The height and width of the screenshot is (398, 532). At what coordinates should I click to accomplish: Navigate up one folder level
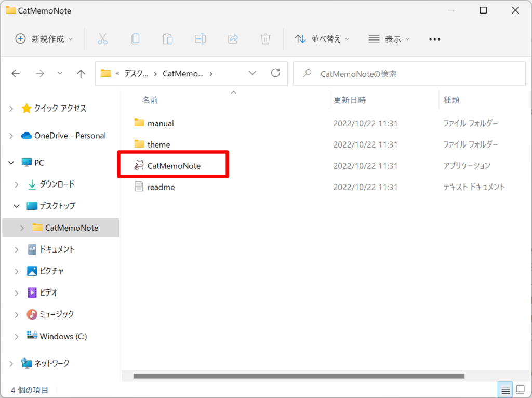point(81,73)
